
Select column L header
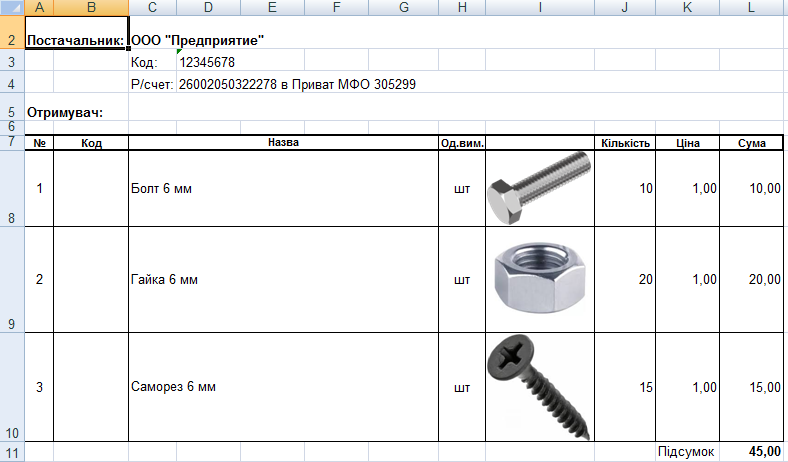(751, 7)
